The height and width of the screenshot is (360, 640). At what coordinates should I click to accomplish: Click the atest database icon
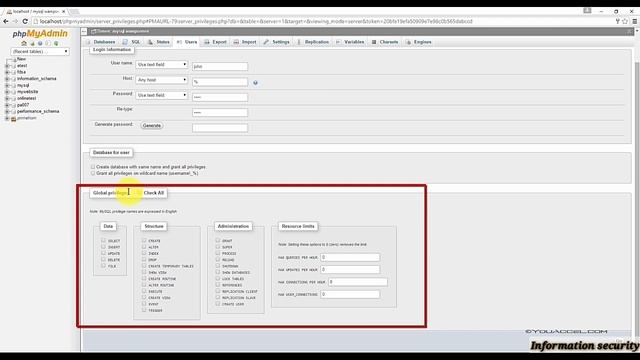(x=13, y=66)
